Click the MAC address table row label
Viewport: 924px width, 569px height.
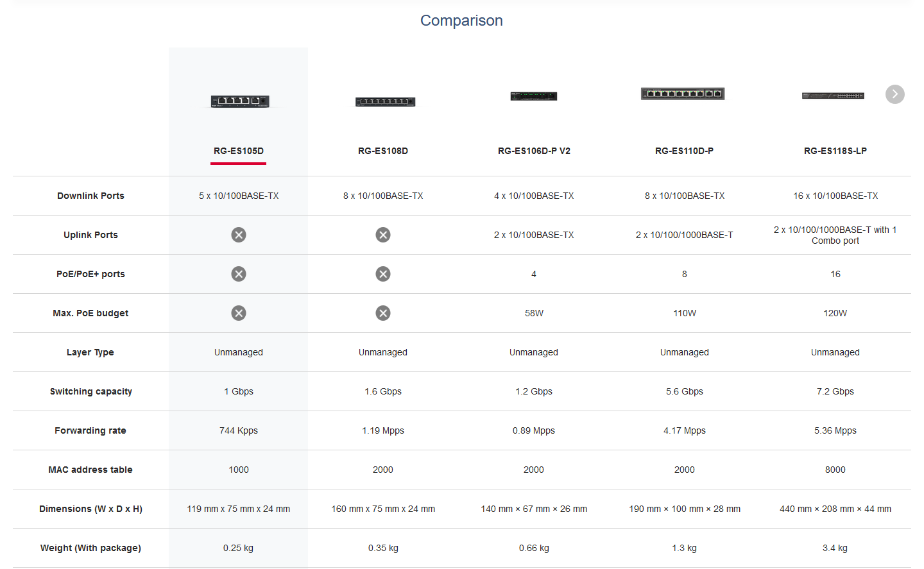[90, 470]
